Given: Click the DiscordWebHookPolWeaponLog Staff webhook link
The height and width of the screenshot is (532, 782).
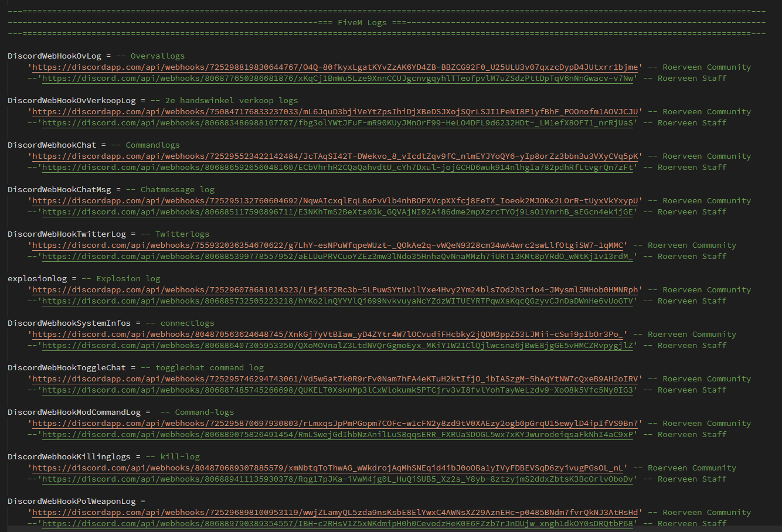Looking at the screenshot, I should click(x=338, y=524).
